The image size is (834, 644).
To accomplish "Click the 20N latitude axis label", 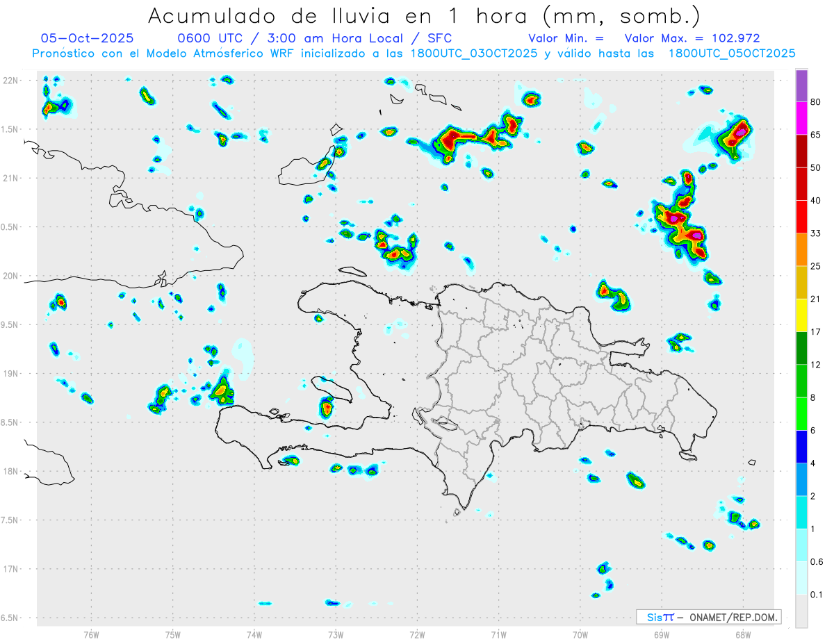I will coord(10,276).
